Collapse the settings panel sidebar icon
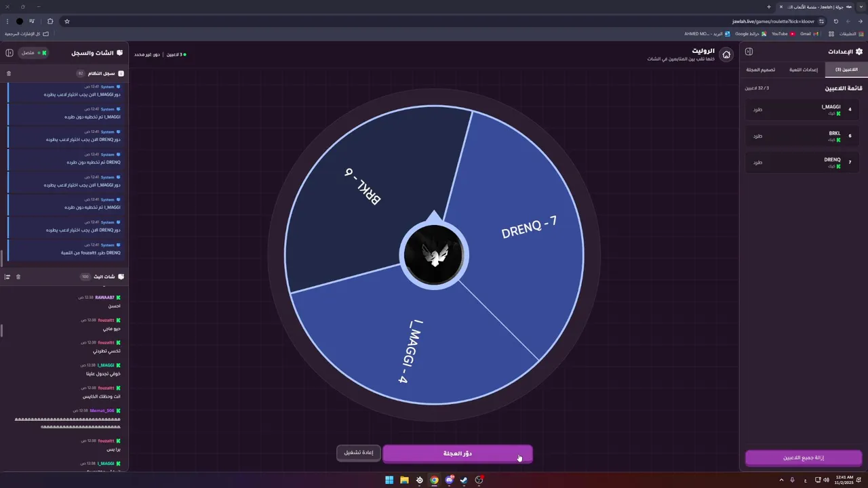 pyautogui.click(x=749, y=52)
